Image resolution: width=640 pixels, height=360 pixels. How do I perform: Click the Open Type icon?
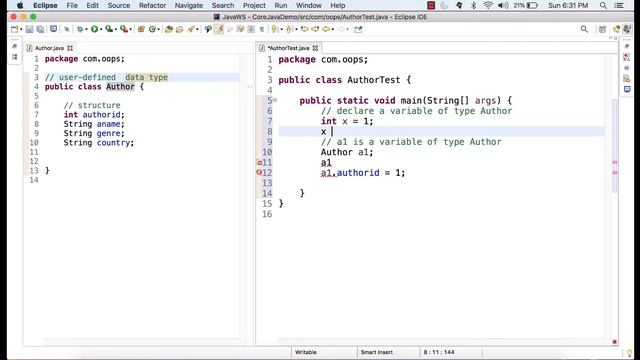tap(169, 29)
